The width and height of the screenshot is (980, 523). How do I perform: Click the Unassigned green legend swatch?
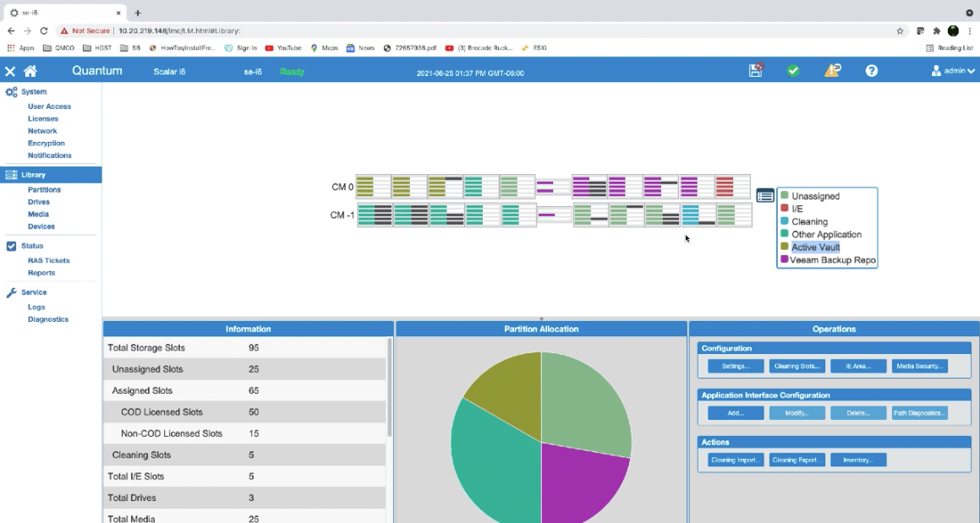click(785, 195)
